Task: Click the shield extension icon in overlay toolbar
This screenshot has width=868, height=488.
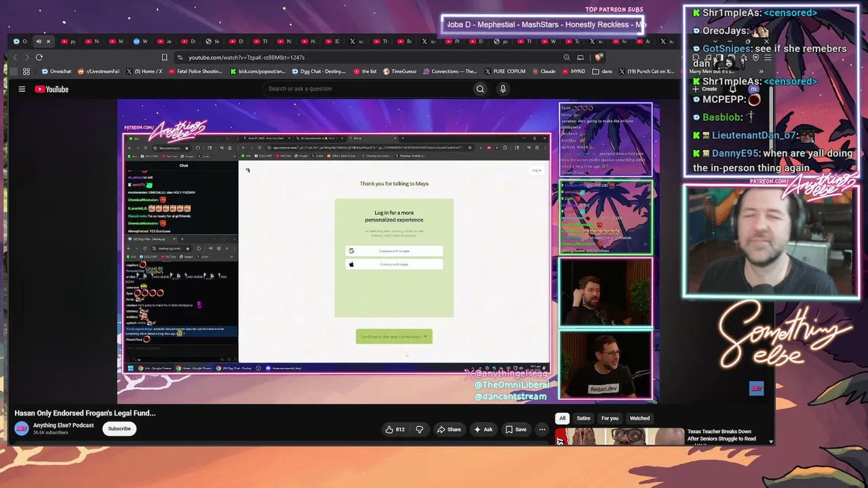Action: point(755,58)
